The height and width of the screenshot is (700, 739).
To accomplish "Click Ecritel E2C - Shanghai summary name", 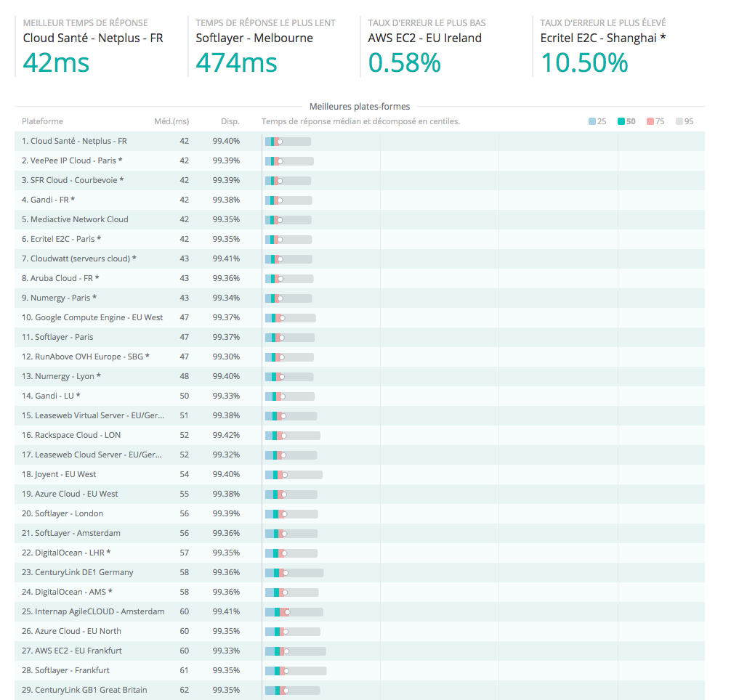I will click(x=603, y=38).
